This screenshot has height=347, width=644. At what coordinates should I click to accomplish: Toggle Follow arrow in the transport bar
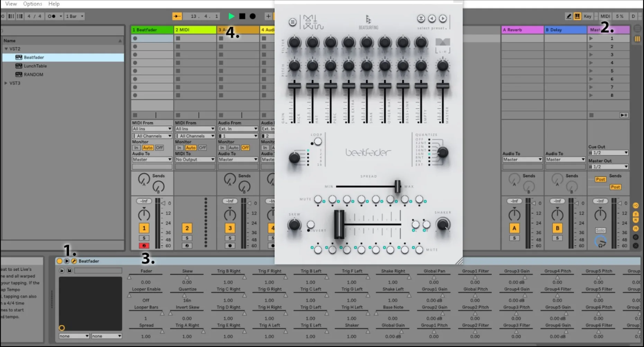(x=177, y=16)
